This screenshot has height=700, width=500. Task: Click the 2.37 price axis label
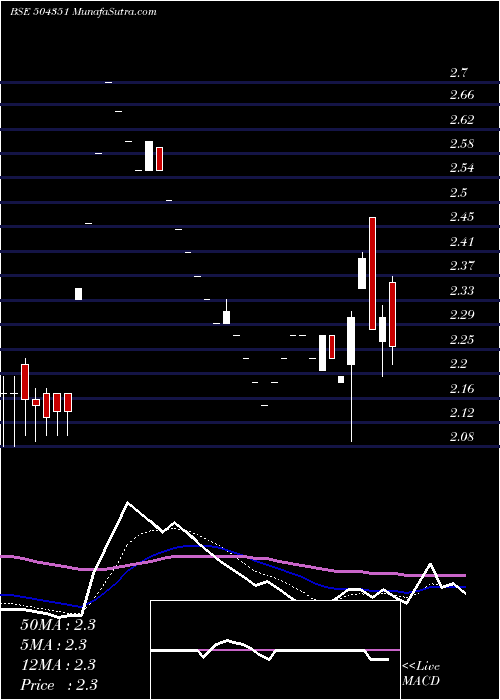click(x=462, y=266)
